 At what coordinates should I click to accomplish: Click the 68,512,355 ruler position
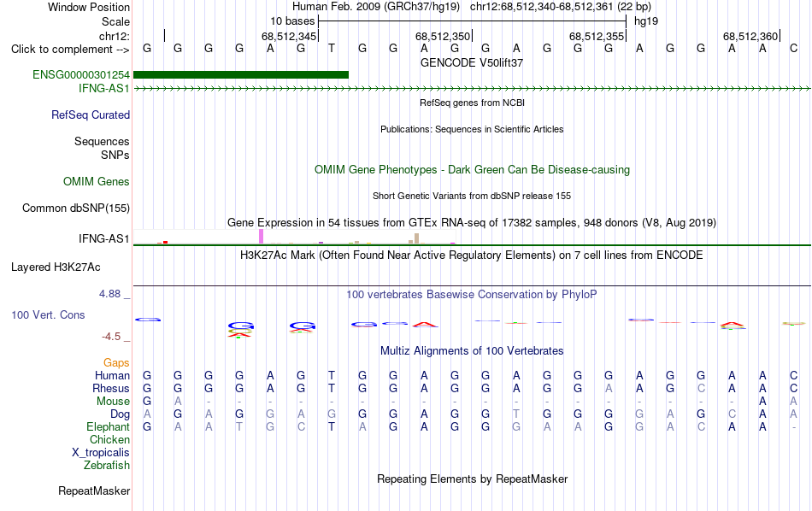[597, 36]
